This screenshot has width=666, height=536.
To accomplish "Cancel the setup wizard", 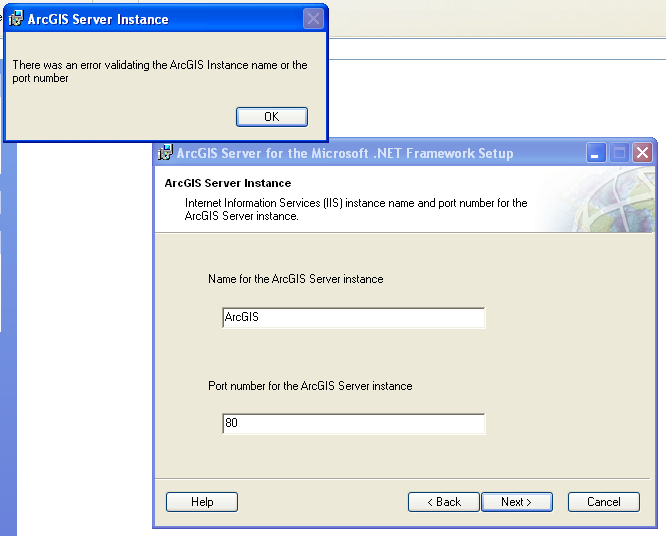I will coord(604,502).
